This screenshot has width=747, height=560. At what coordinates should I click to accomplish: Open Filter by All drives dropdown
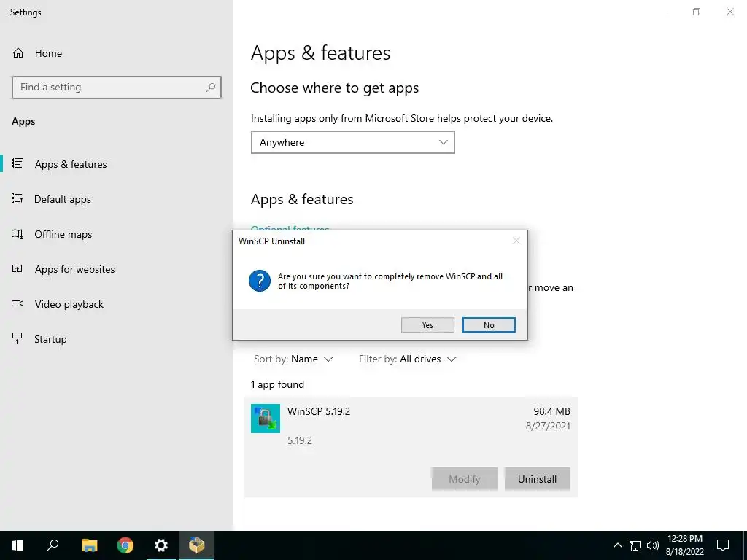click(x=408, y=359)
